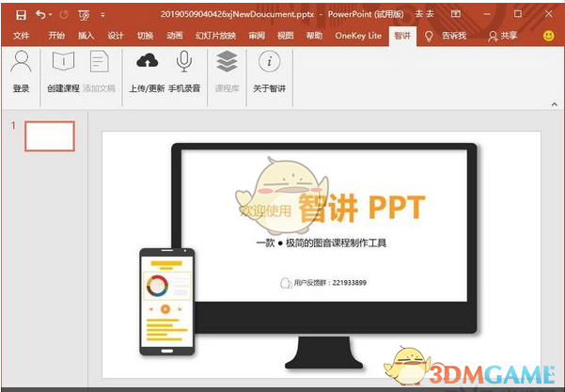This screenshot has height=392, width=565.
Task: Select the 切换 tab
Action: click(x=145, y=36)
